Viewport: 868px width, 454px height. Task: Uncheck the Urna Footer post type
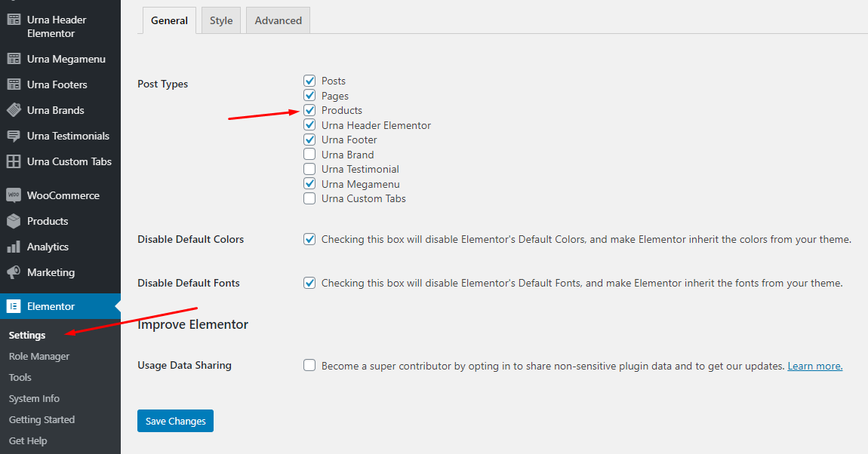(309, 140)
